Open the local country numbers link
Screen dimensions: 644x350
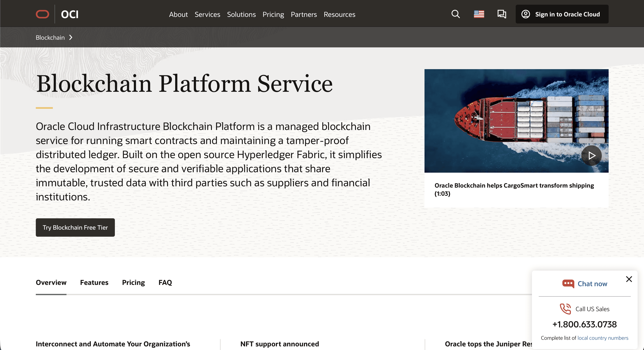pyautogui.click(x=602, y=338)
